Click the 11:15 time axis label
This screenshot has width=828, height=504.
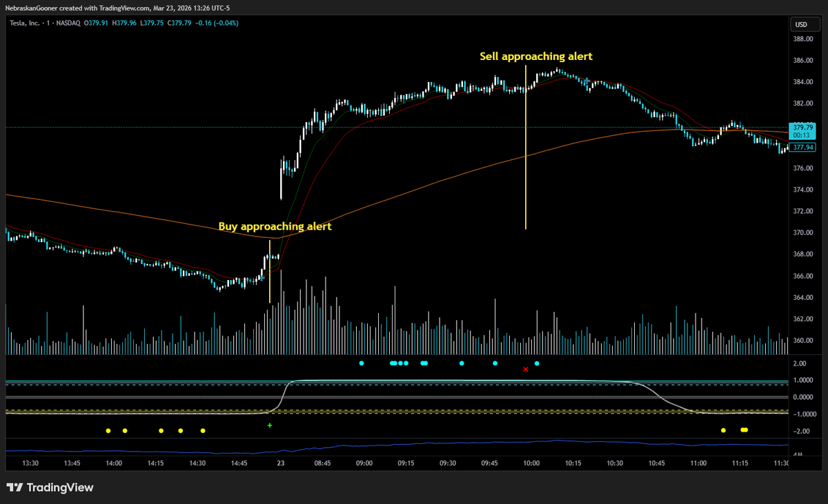740,463
